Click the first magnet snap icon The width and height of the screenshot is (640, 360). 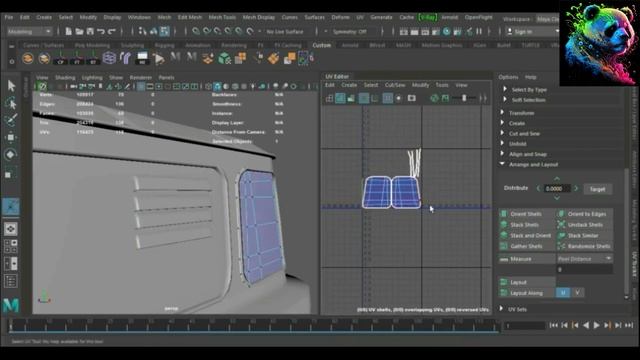click(x=196, y=31)
